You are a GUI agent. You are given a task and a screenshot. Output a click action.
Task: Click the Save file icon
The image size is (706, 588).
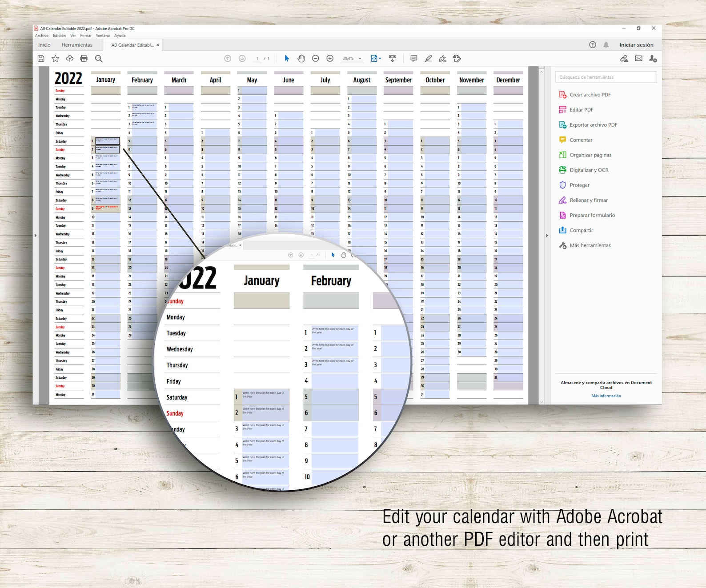pyautogui.click(x=41, y=58)
